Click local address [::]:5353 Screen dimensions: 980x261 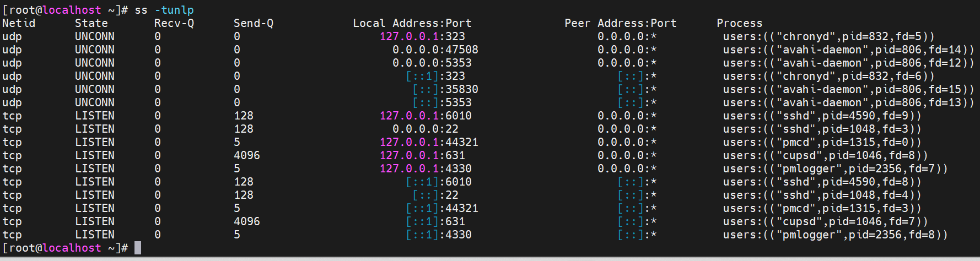pyautogui.click(x=442, y=102)
